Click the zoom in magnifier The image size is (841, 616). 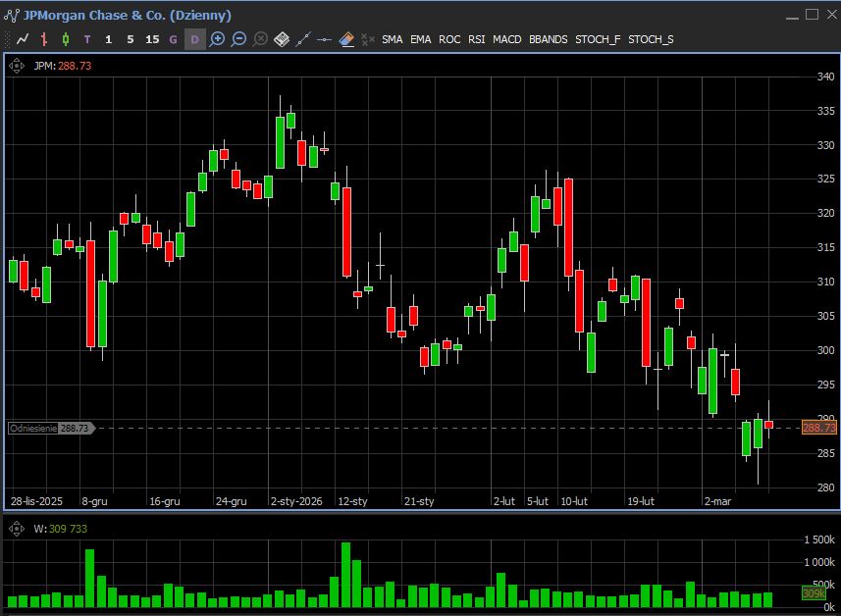217,39
